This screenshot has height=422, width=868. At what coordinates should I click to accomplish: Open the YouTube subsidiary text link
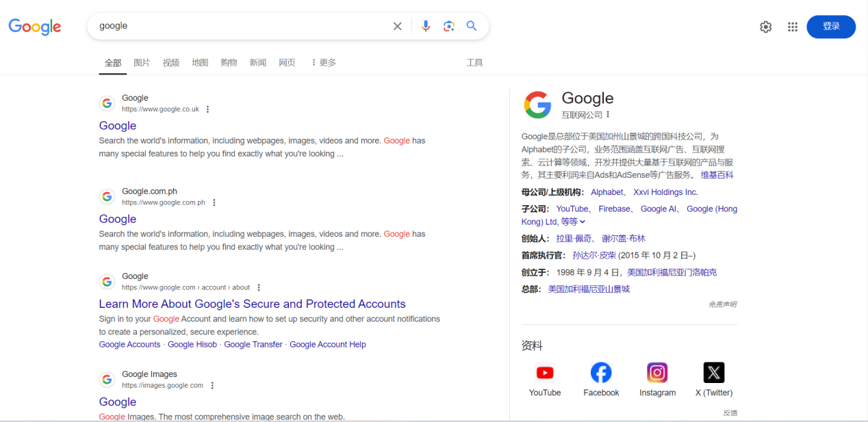(572, 209)
